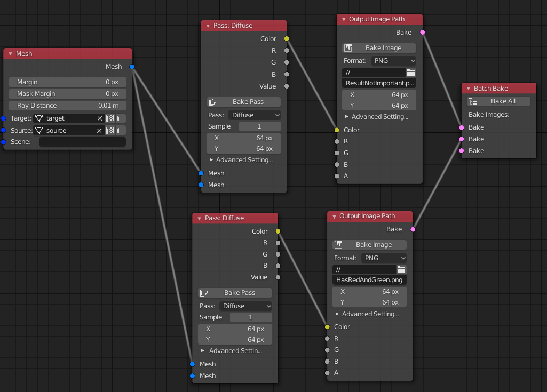Click the Bake All button

coord(498,101)
